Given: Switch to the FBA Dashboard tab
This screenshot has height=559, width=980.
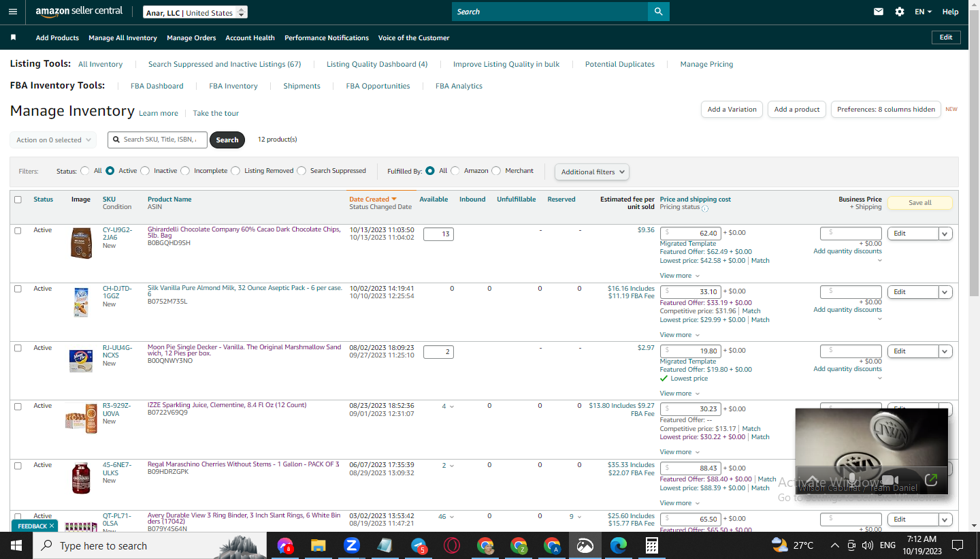Looking at the screenshot, I should click(x=157, y=86).
